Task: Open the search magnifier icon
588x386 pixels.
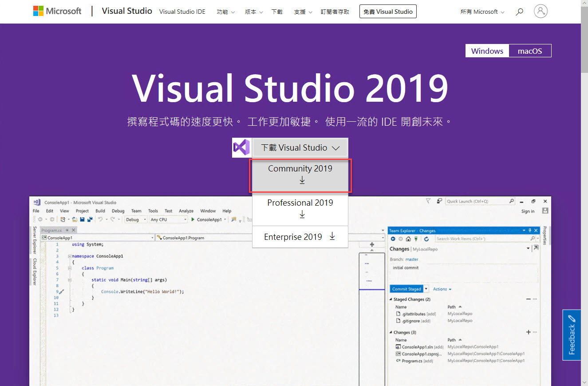Action: [x=519, y=12]
